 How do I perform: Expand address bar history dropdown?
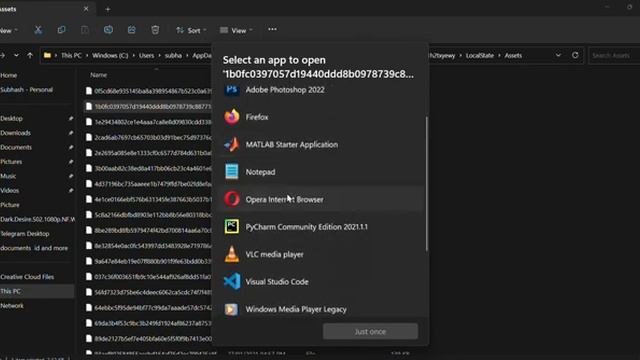(x=558, y=55)
